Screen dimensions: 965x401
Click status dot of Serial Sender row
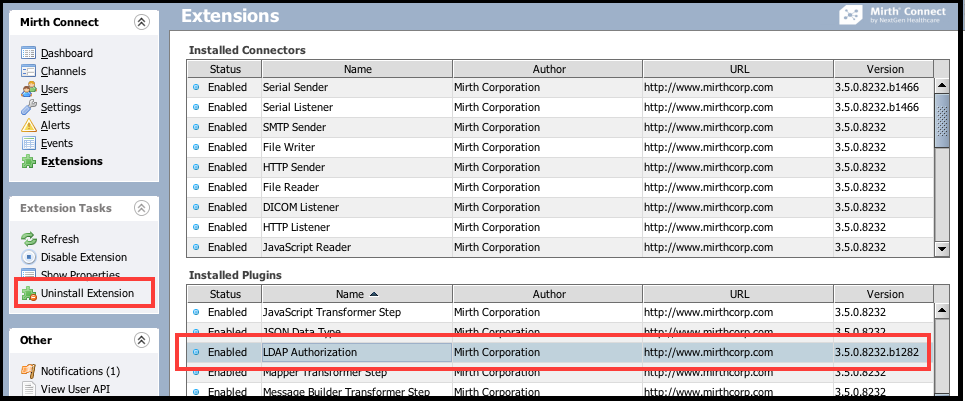point(196,87)
